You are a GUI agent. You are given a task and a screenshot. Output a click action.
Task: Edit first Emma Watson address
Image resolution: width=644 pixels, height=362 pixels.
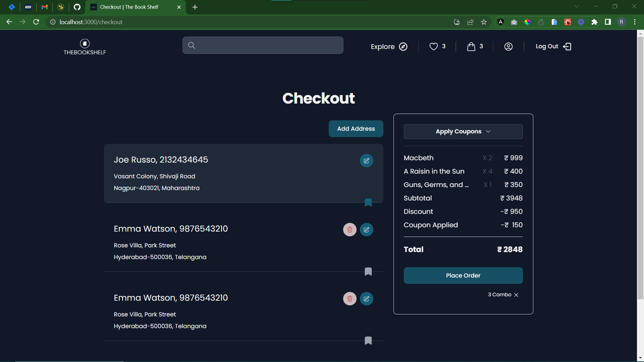coord(367,230)
